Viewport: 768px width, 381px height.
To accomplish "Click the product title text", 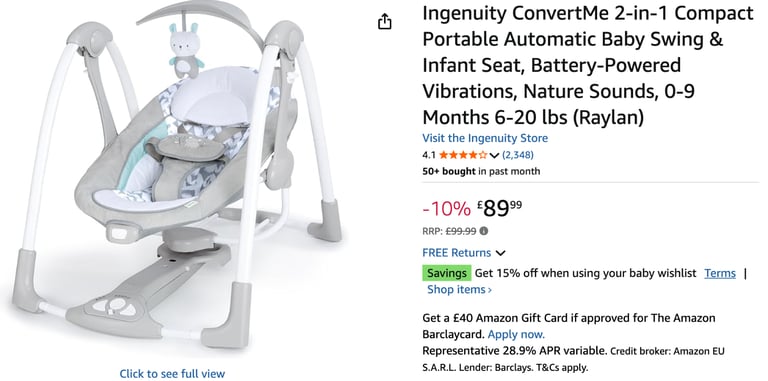I will tap(587, 65).
